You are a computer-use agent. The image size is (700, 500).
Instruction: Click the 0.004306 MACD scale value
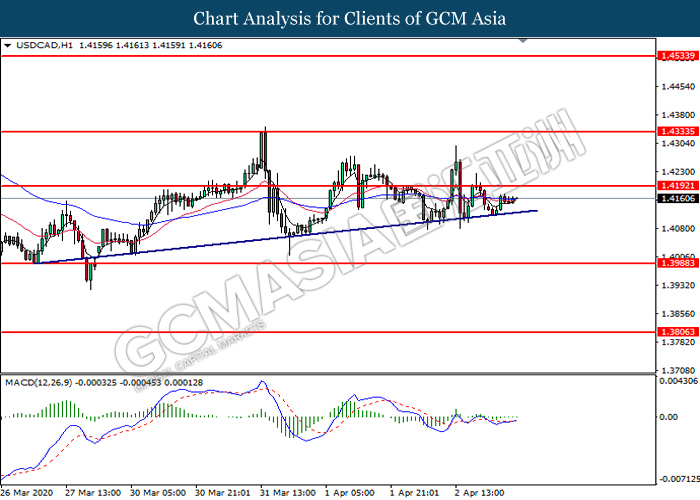click(677, 381)
